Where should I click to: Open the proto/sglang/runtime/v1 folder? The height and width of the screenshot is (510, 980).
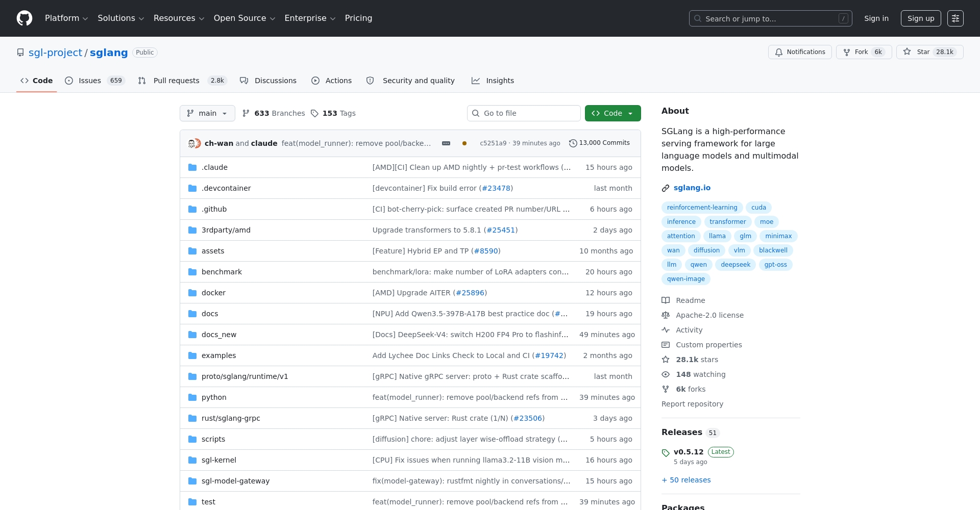click(244, 376)
